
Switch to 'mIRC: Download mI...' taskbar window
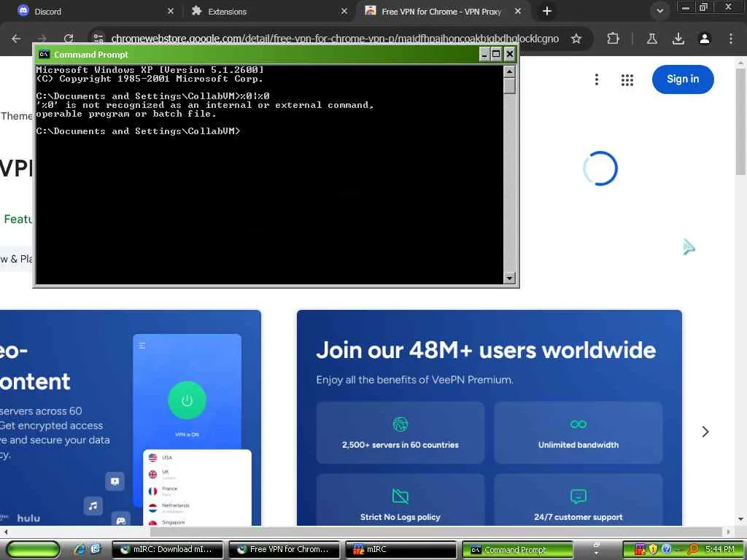click(x=167, y=550)
